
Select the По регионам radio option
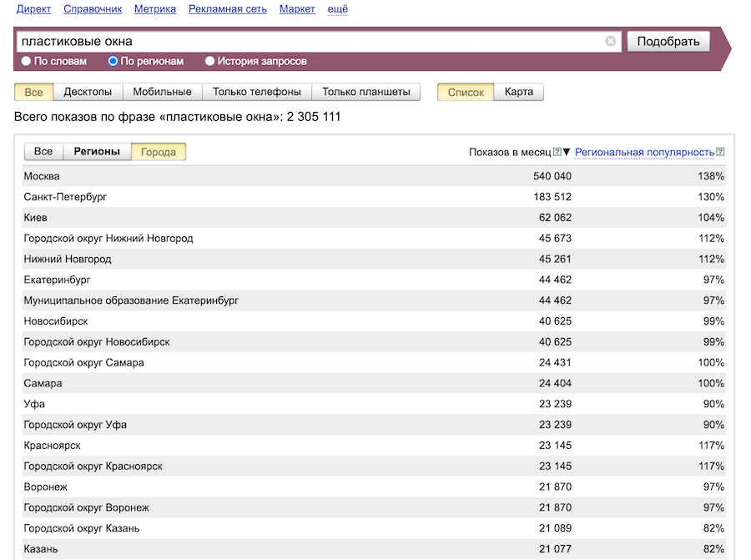click(x=113, y=61)
